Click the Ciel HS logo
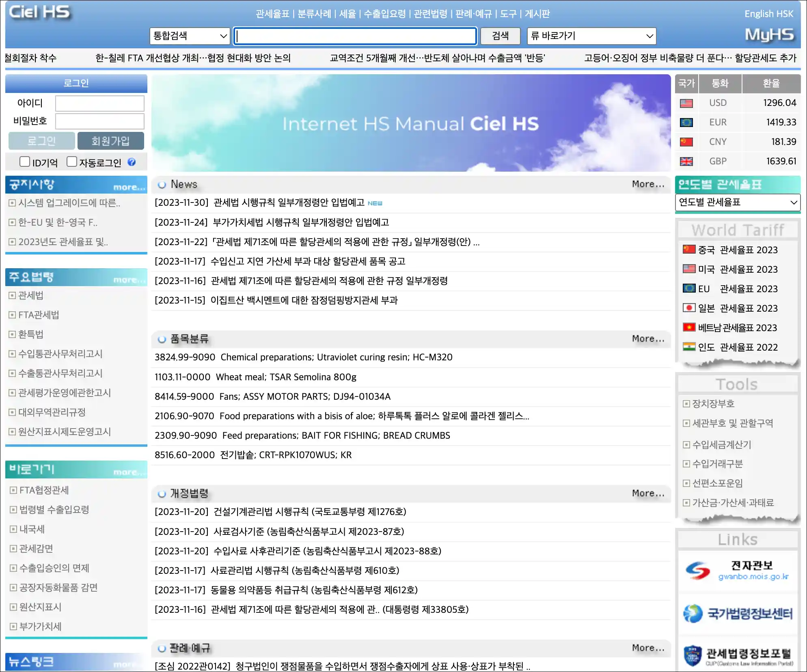Image resolution: width=807 pixels, height=672 pixels. (39, 12)
